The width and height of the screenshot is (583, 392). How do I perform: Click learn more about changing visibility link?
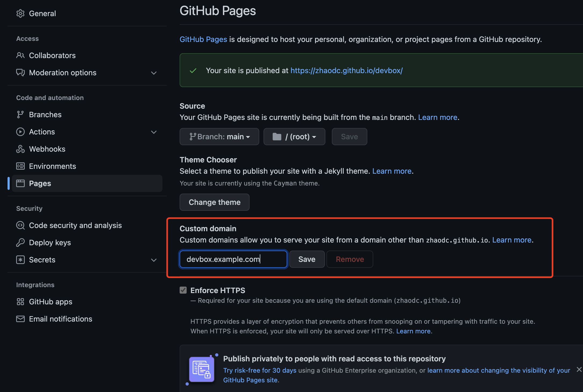(397, 375)
